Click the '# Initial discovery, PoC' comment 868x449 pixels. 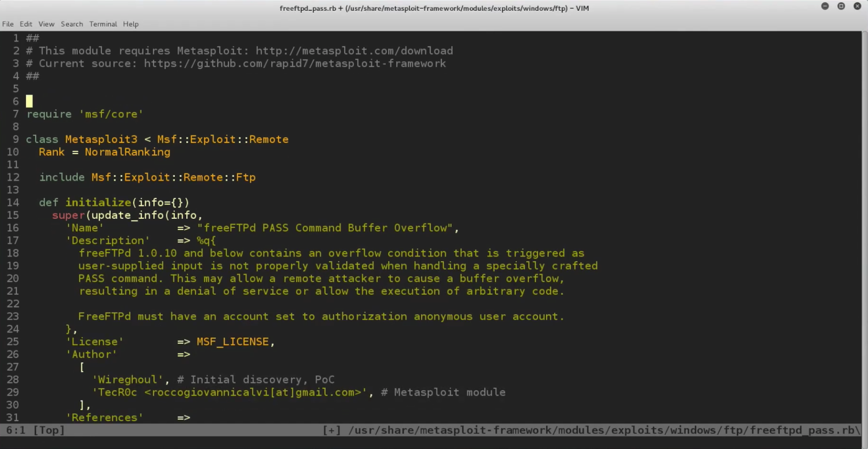click(256, 380)
